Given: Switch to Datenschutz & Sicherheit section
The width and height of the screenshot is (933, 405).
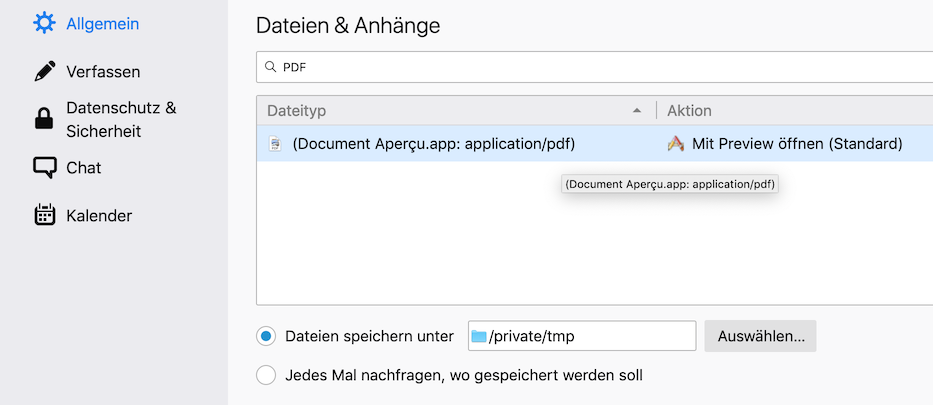Looking at the screenshot, I should click(x=121, y=119).
